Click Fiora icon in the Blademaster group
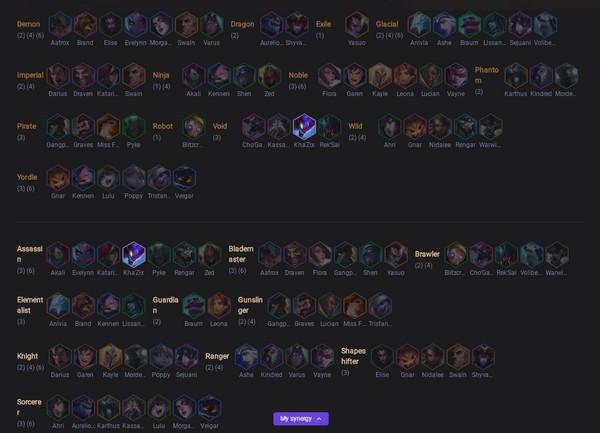The image size is (600, 433). tap(320, 254)
